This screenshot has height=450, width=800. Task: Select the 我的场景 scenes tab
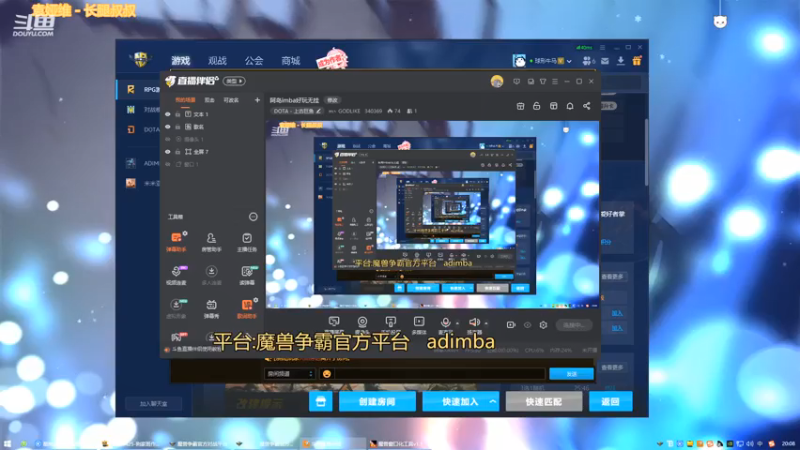point(185,100)
